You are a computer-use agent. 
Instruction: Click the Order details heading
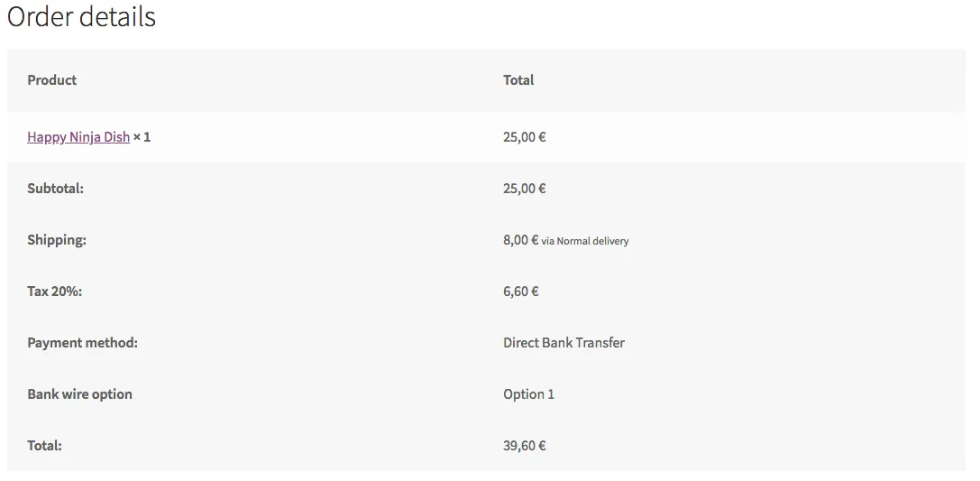tap(81, 16)
